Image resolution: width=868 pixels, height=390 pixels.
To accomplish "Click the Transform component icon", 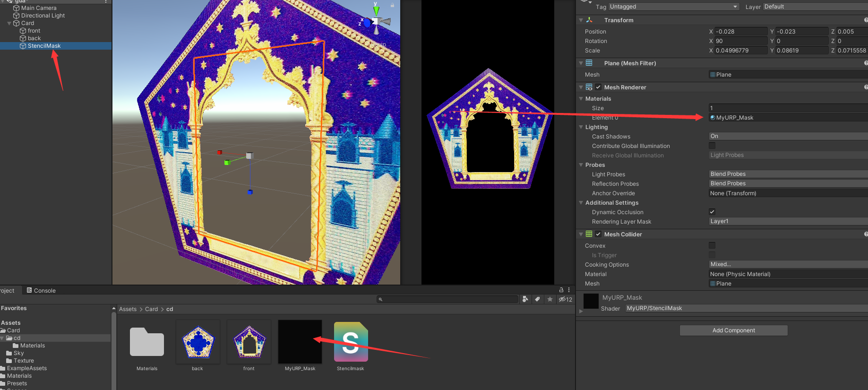I will point(589,20).
